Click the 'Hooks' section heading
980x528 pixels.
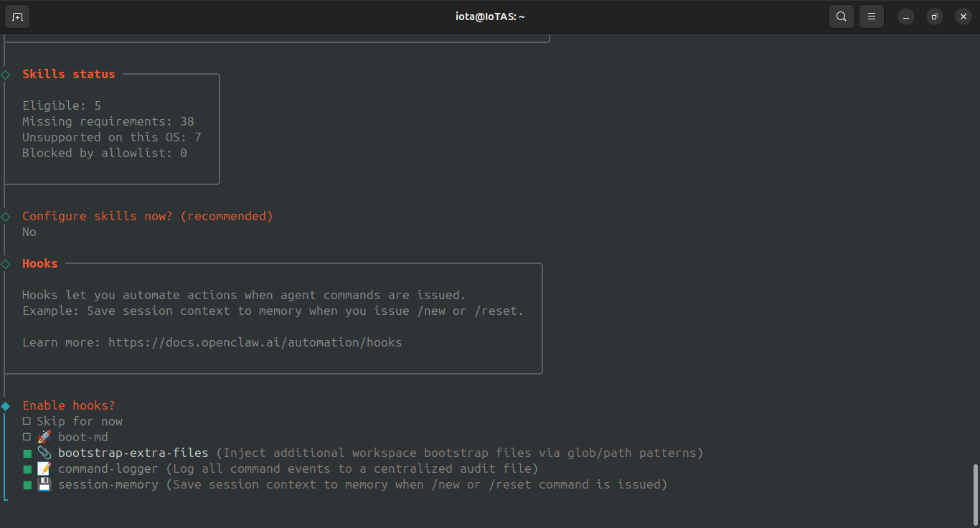40,263
